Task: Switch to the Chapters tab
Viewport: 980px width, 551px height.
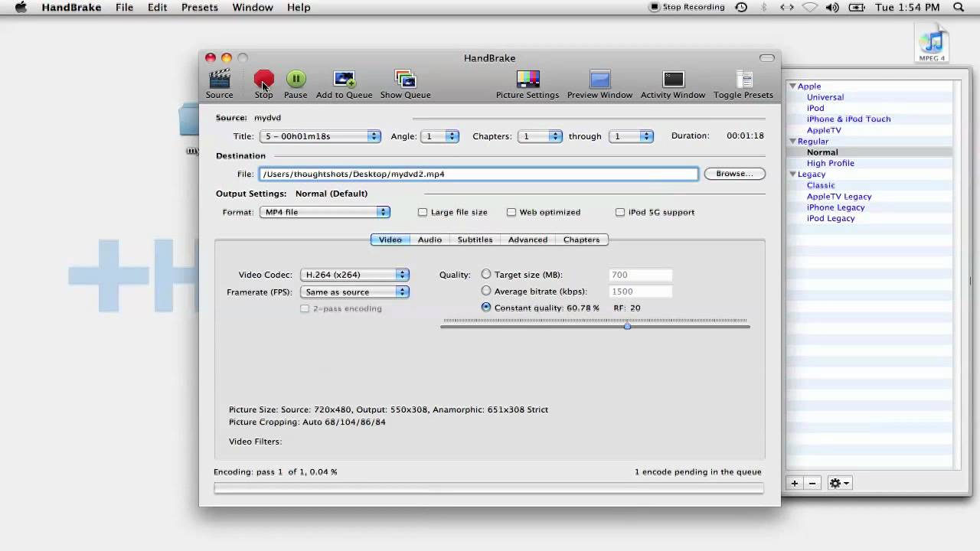Action: tap(581, 240)
